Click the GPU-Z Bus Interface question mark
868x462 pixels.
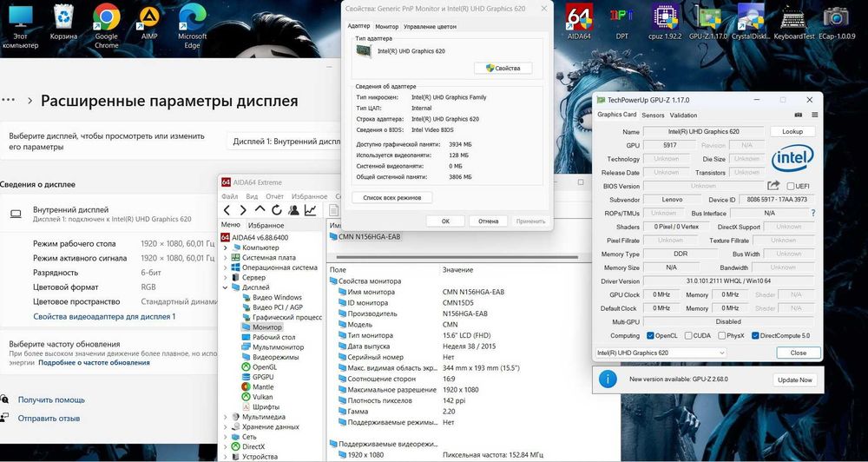813,213
